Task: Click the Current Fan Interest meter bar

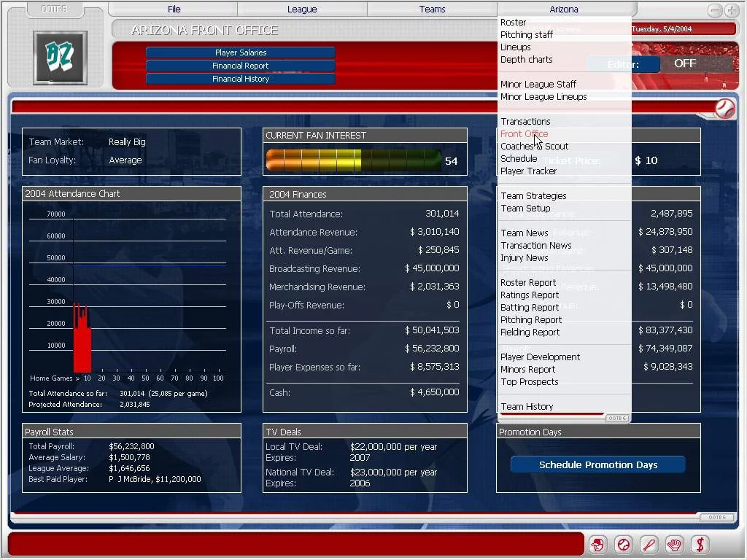Action: click(x=354, y=160)
